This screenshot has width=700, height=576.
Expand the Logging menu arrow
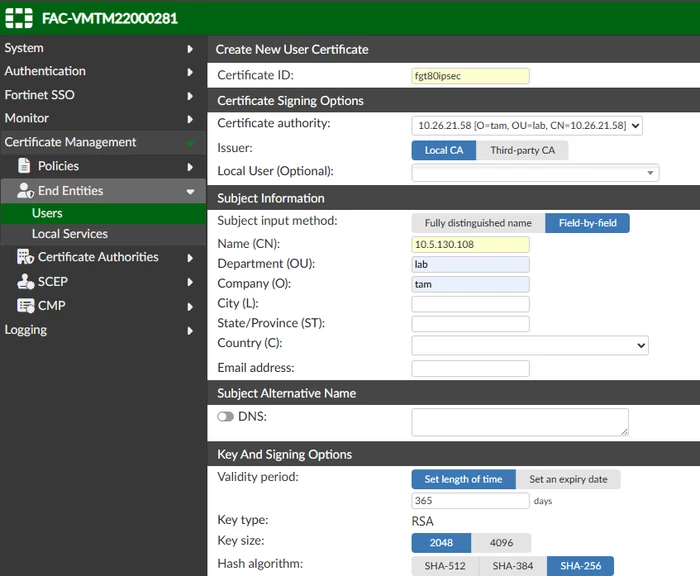click(190, 331)
